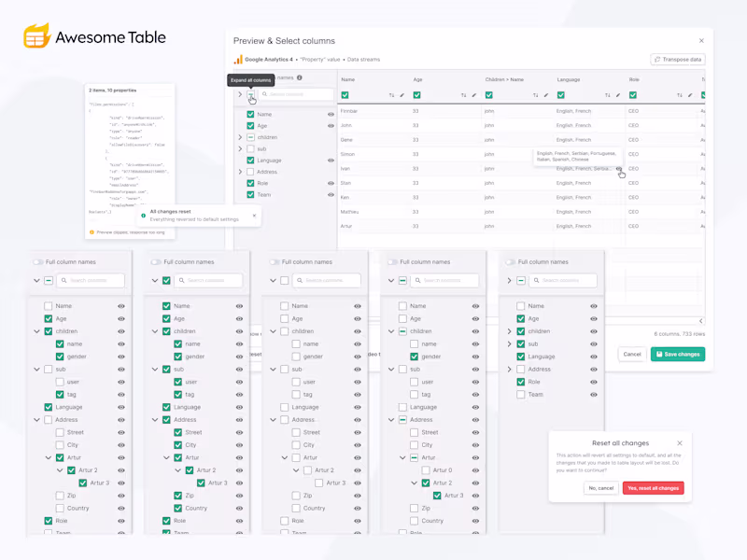Uncheck the Children > Name header checkbox
This screenshot has width=747, height=560.
[488, 95]
